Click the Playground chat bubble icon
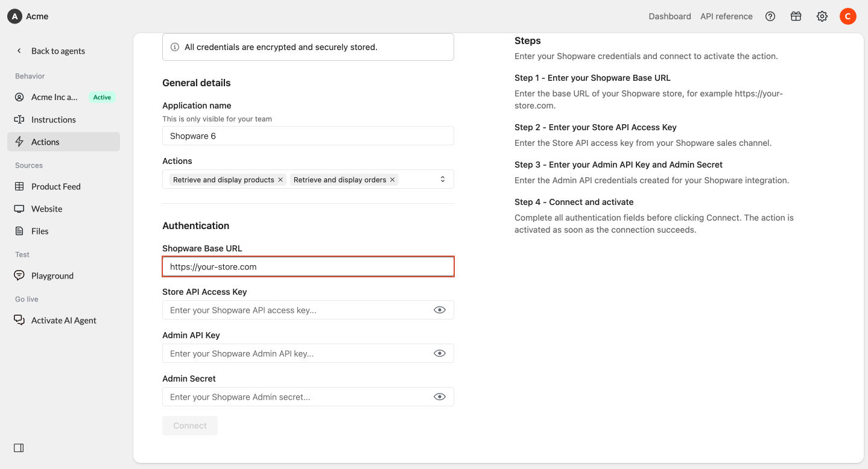This screenshot has height=469, width=868. click(19, 275)
